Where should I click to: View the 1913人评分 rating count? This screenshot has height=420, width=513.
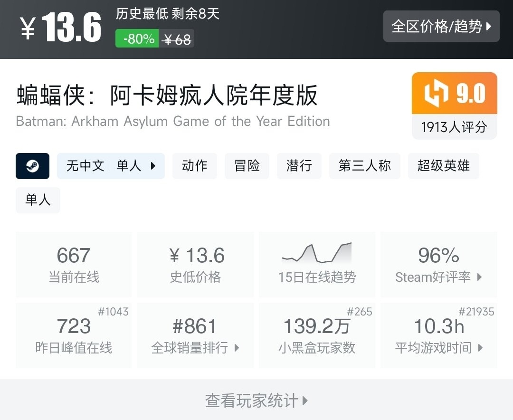(454, 127)
